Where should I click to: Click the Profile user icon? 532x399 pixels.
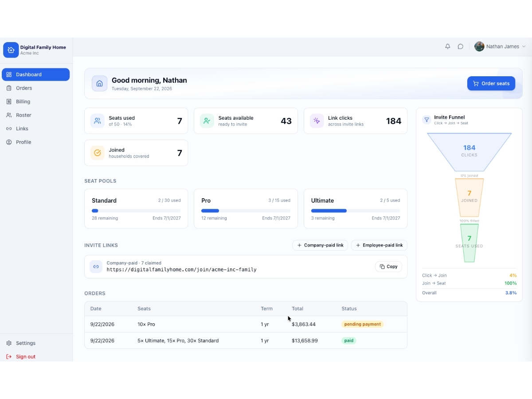point(9,142)
